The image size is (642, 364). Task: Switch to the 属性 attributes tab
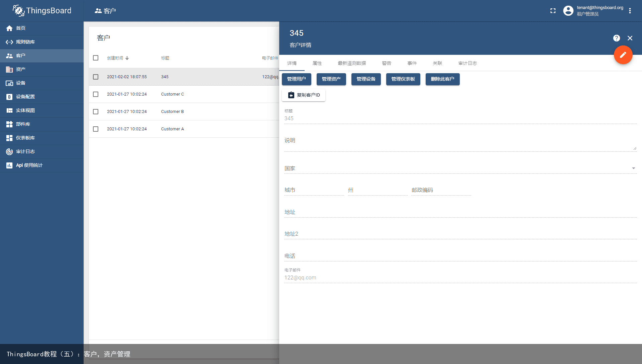tap(317, 63)
